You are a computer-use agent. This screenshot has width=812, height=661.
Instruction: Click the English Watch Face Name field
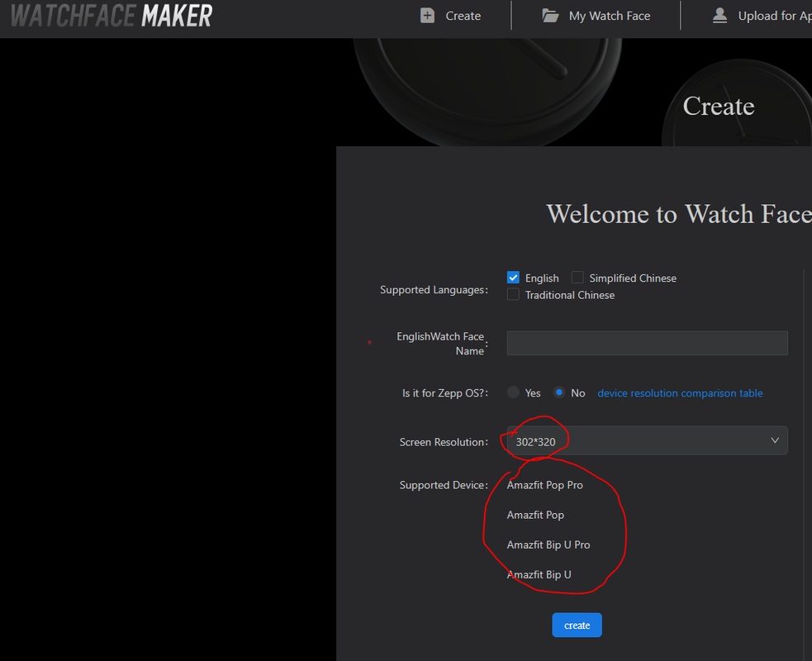coord(648,343)
